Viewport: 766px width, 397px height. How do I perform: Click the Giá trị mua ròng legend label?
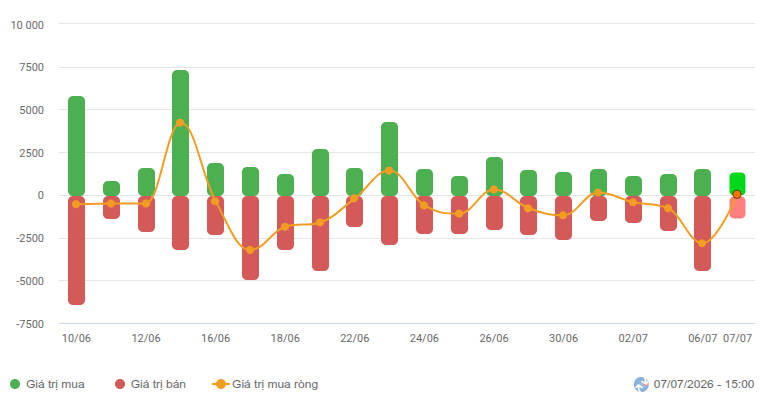pos(275,384)
